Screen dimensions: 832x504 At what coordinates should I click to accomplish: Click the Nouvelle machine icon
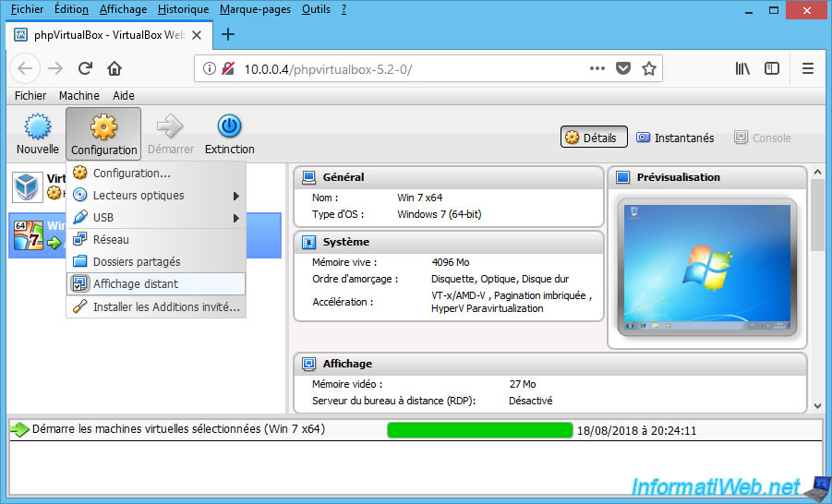point(38,126)
